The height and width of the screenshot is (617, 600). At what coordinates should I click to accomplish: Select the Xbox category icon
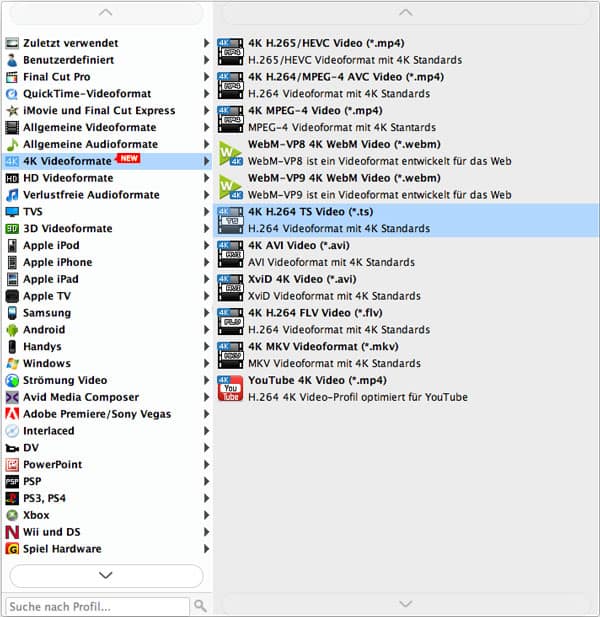click(x=12, y=515)
